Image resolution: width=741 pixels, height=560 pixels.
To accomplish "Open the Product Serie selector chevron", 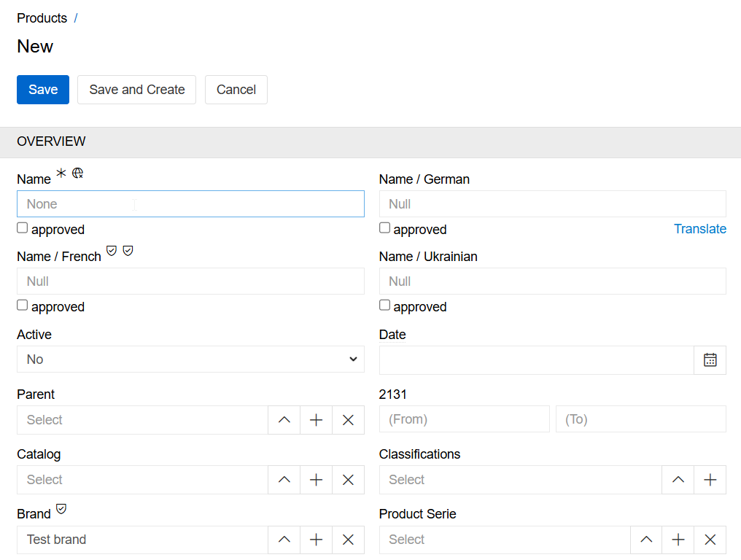I will (x=645, y=540).
